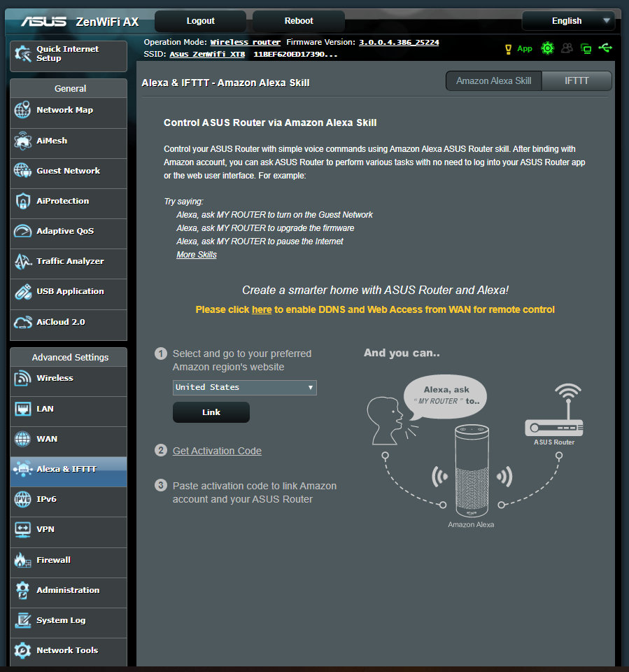Click the IPv6 sidebar icon

tap(22, 499)
